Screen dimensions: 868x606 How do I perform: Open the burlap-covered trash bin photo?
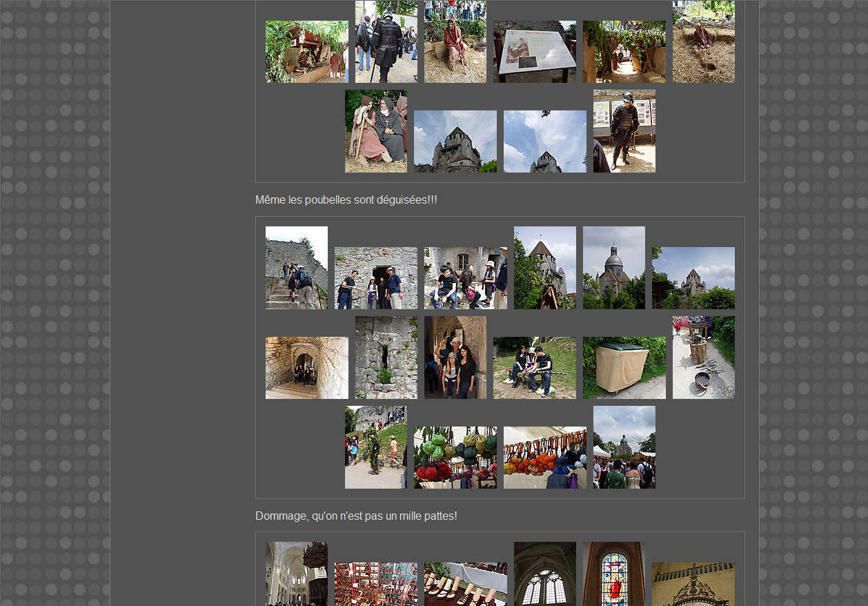coord(624,368)
